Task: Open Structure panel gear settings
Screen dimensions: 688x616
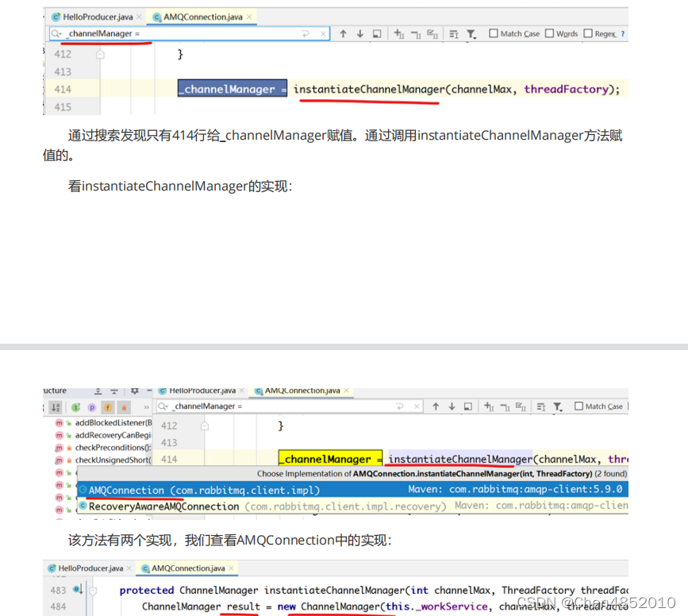Action: pyautogui.click(x=135, y=391)
